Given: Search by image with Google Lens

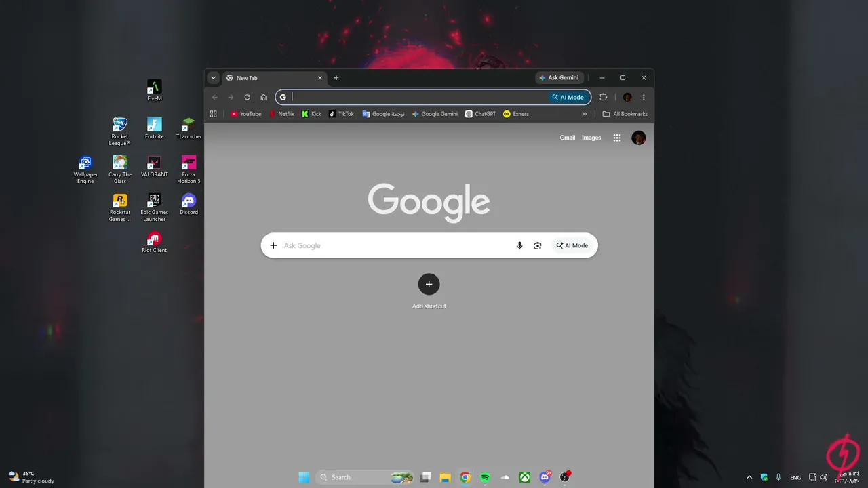Looking at the screenshot, I should [x=538, y=245].
